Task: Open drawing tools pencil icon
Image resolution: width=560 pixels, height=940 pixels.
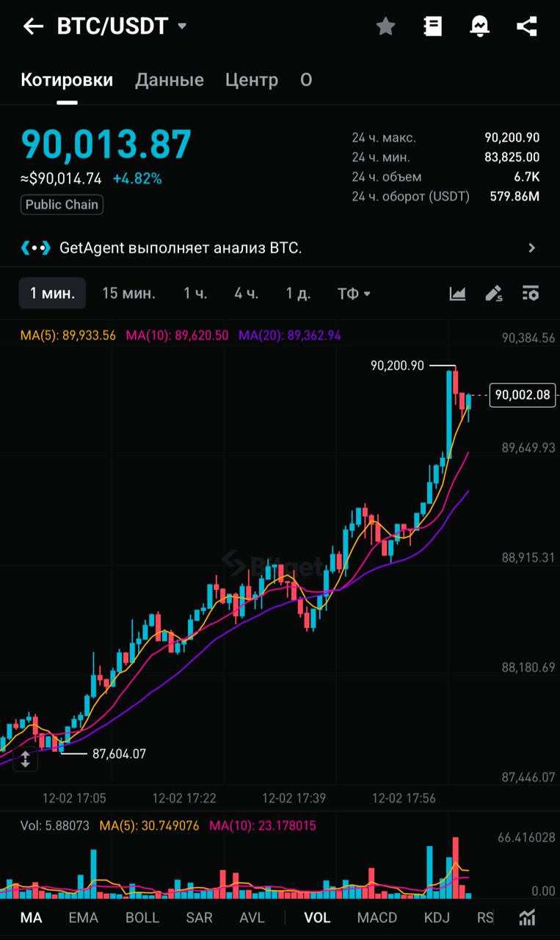Action: [x=494, y=294]
